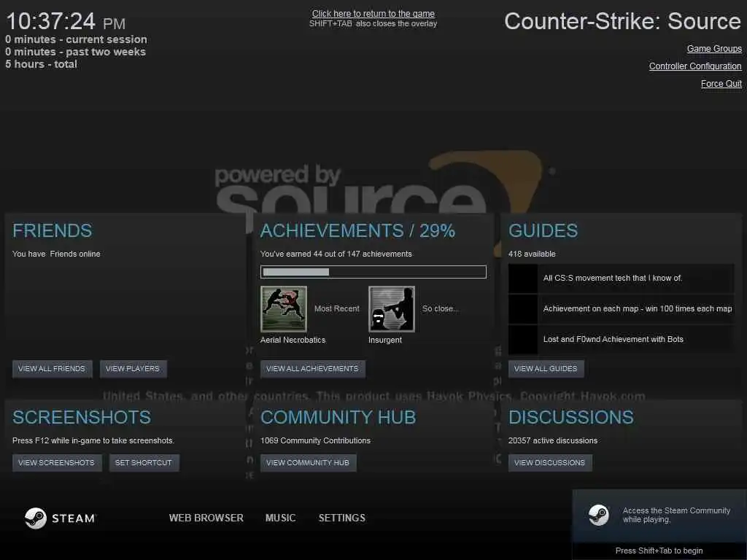Click the Counter-Strike: Source game title
The width and height of the screenshot is (747, 560).
(623, 22)
